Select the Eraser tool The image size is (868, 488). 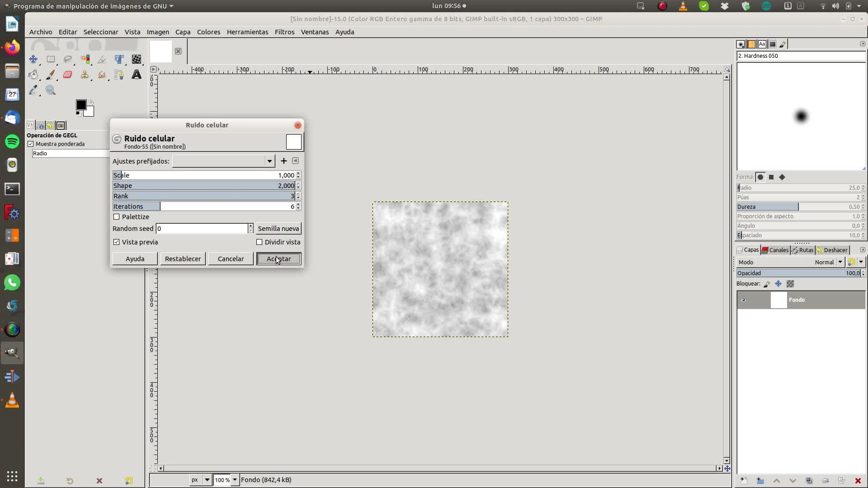pyautogui.click(x=68, y=75)
